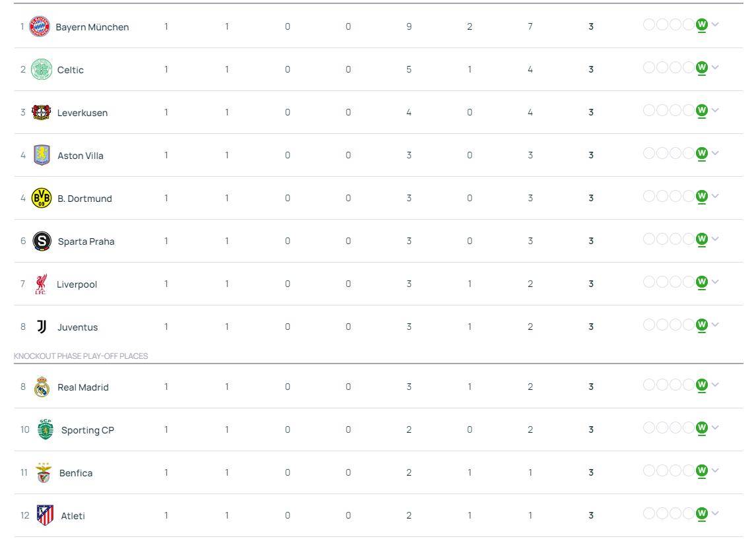Click the Aston Villa badge icon
This screenshot has height=539, width=756.
(x=42, y=155)
